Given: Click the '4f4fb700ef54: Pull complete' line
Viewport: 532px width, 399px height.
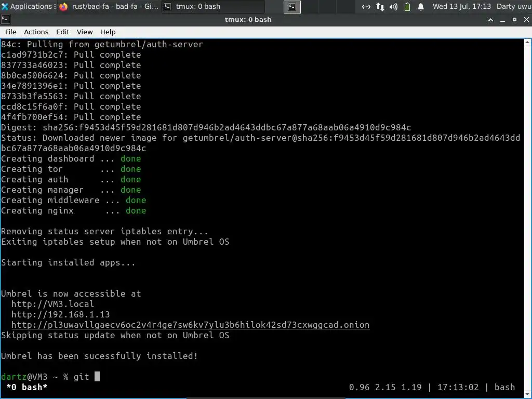Looking at the screenshot, I should 71,117.
